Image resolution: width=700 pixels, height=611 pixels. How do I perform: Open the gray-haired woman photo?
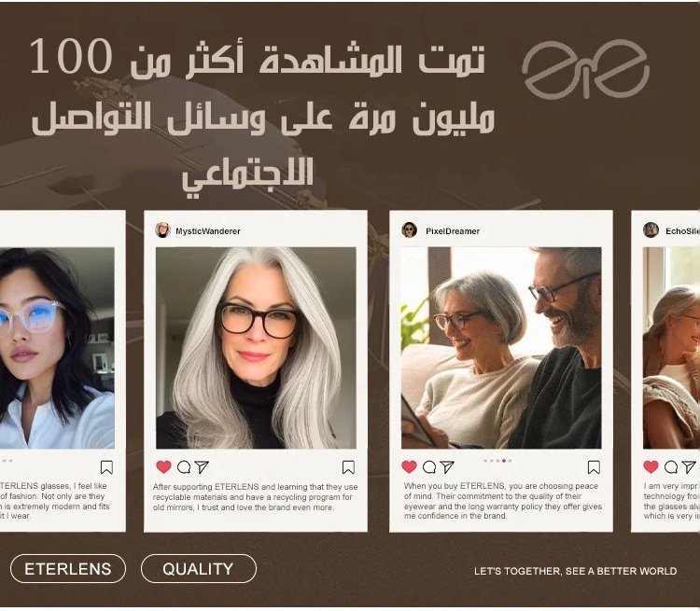click(x=256, y=348)
